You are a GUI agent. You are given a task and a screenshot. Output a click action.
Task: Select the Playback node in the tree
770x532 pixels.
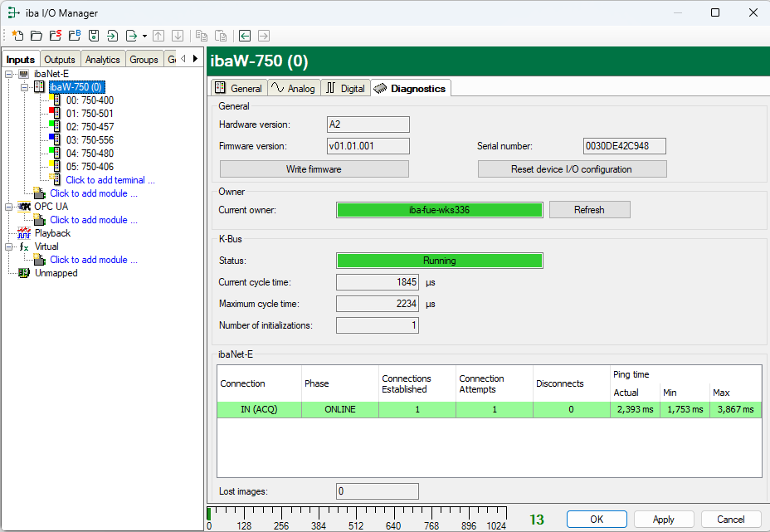[x=52, y=233]
